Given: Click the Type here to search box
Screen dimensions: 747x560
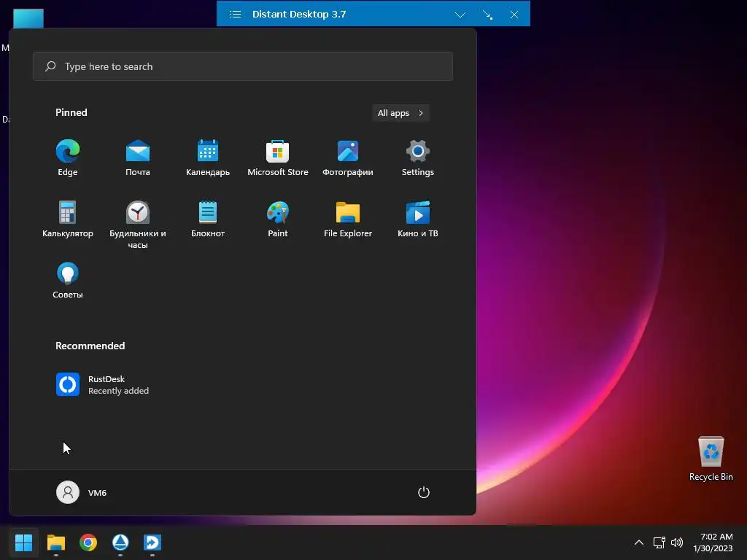Looking at the screenshot, I should [x=243, y=66].
